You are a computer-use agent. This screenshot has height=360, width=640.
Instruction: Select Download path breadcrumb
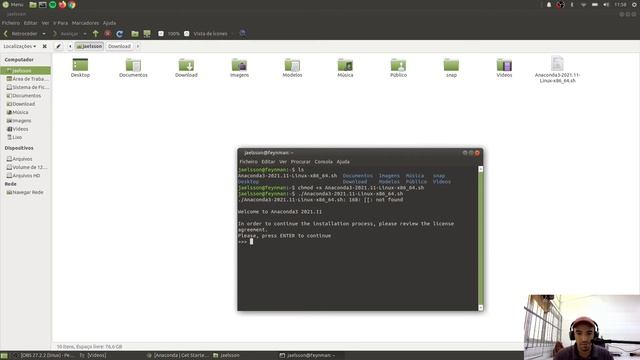(x=119, y=47)
